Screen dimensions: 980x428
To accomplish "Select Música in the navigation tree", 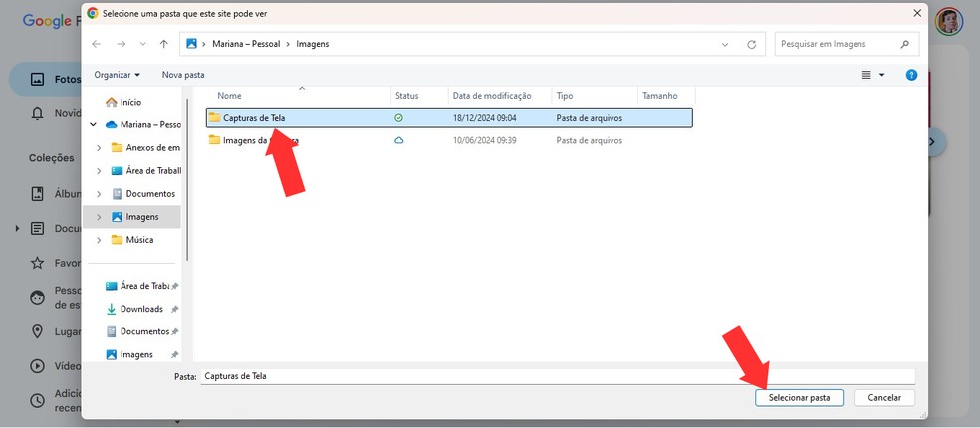I will [x=131, y=240].
